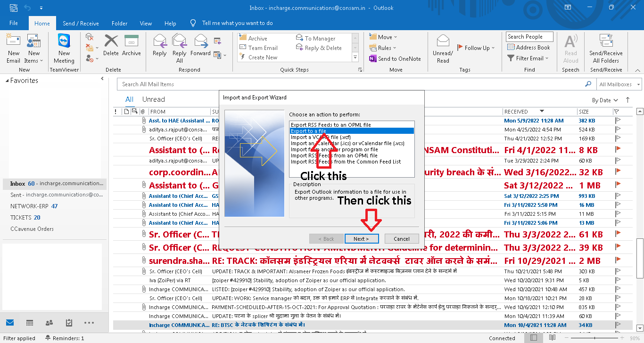Flag the Mon 4/25/2022 4:54 PM message
The width and height of the screenshot is (644, 343).
click(x=618, y=130)
